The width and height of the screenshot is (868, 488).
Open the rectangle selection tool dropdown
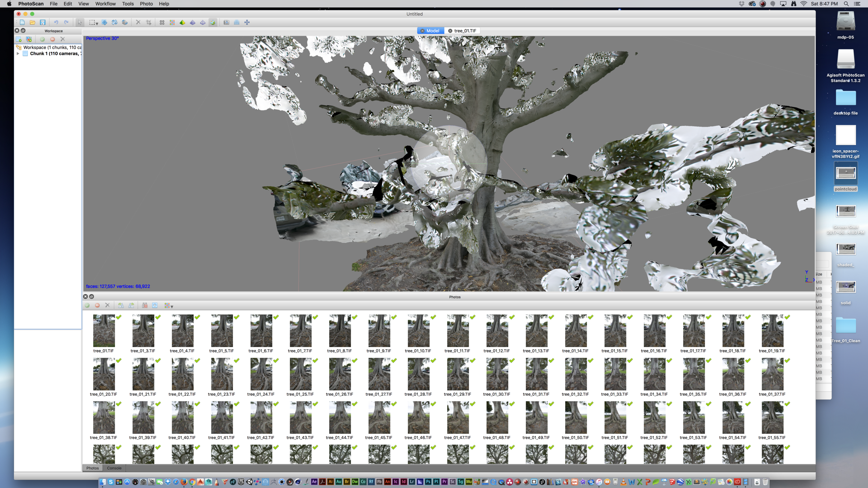[97, 23]
